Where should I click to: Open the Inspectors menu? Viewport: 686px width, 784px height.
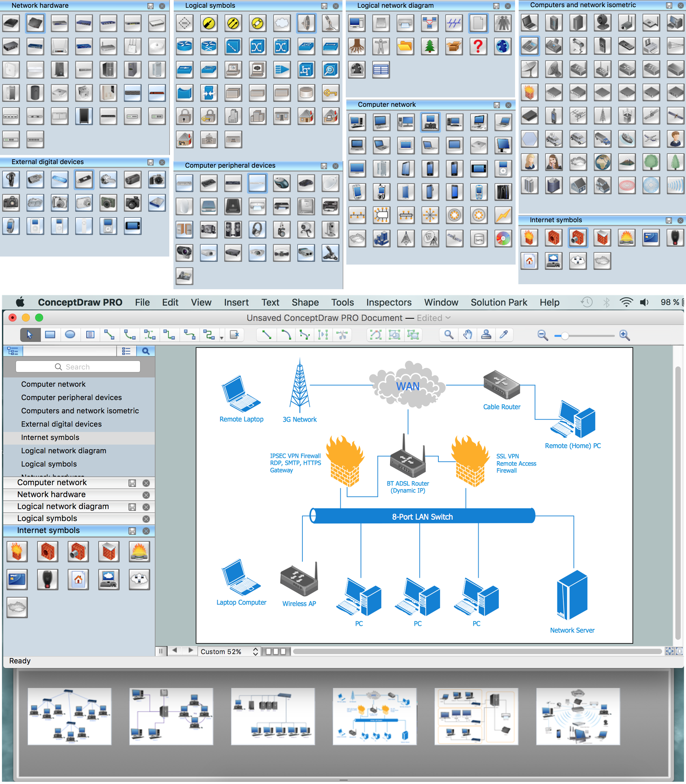tap(389, 302)
